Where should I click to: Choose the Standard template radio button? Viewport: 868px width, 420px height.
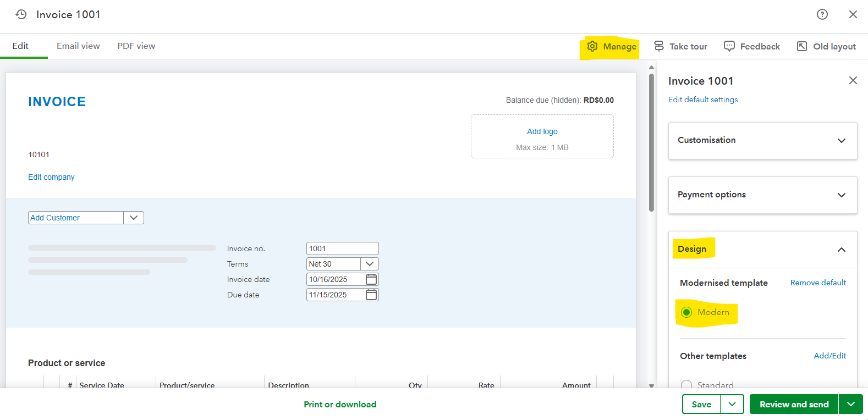[686, 384]
